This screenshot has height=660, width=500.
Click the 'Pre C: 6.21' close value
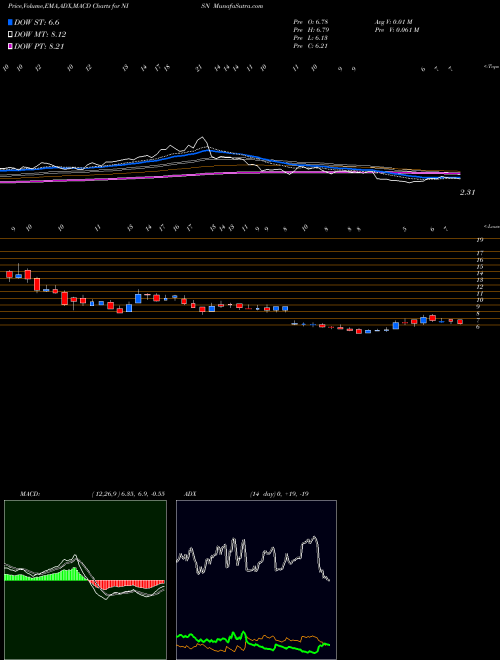point(311,46)
